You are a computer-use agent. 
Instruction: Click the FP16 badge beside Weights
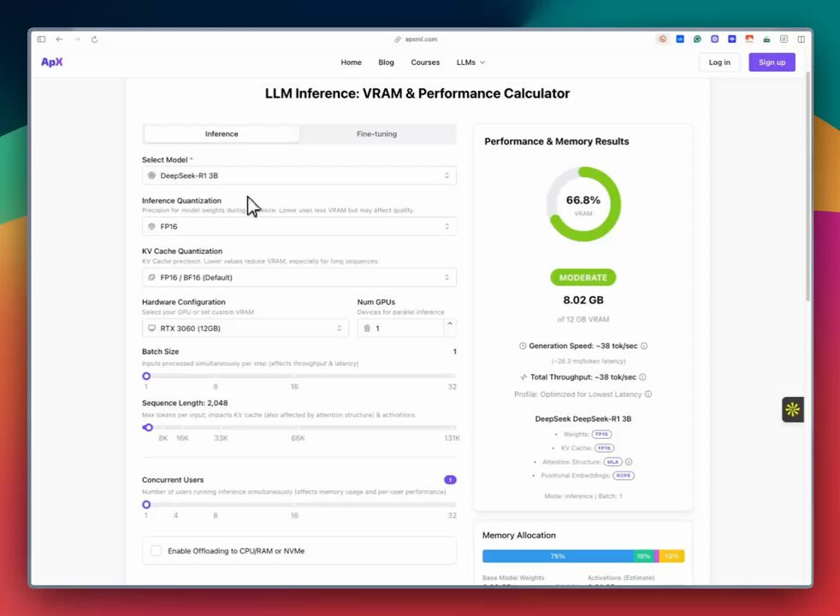pyautogui.click(x=601, y=435)
